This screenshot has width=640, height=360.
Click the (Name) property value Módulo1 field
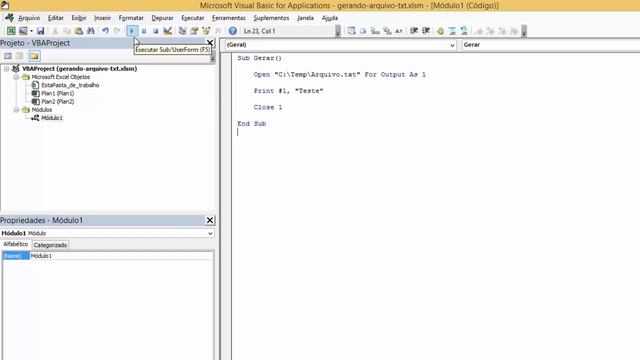click(121, 256)
